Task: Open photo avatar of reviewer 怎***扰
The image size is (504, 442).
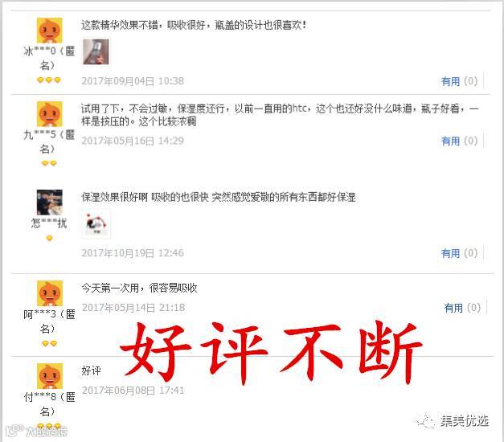Action: tap(50, 203)
